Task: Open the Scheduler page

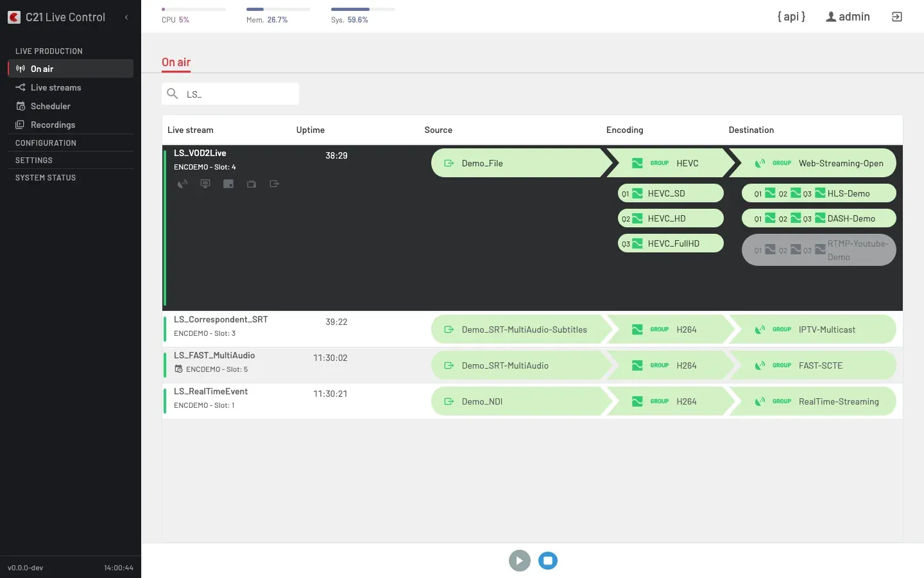Action: tap(71, 106)
